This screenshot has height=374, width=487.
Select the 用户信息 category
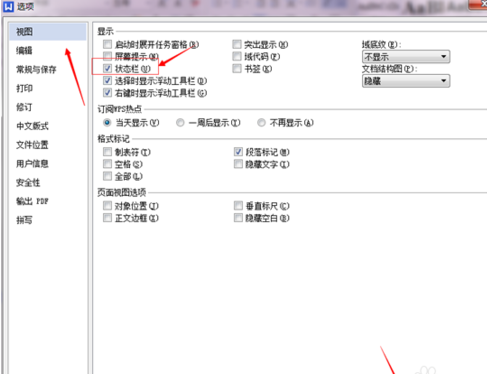coord(32,164)
